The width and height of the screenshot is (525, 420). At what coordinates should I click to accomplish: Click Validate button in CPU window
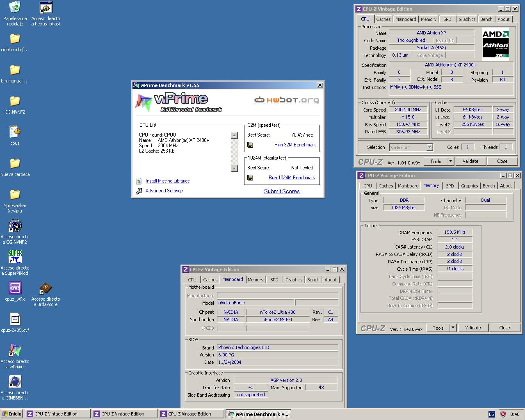pos(470,161)
